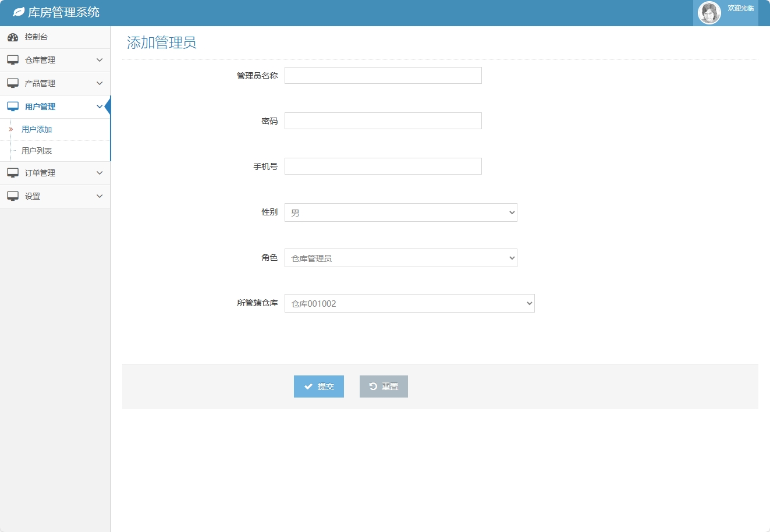This screenshot has height=532, width=770.
Task: Open the 角色 role dropdown
Action: (x=400, y=258)
